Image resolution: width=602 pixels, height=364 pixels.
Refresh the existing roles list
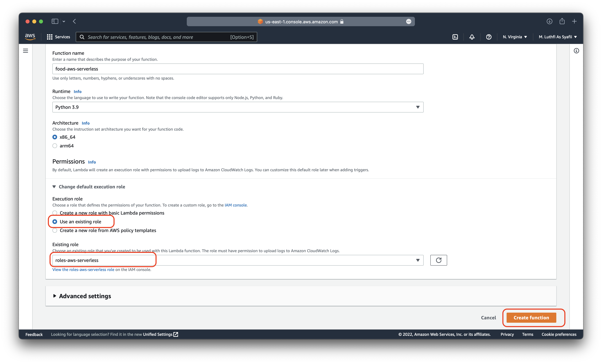[438, 260]
